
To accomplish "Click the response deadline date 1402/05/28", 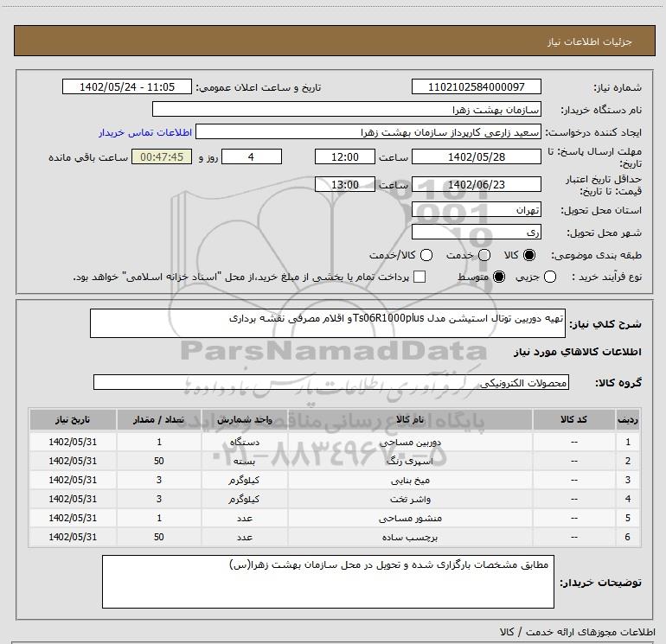I will pos(476,156).
